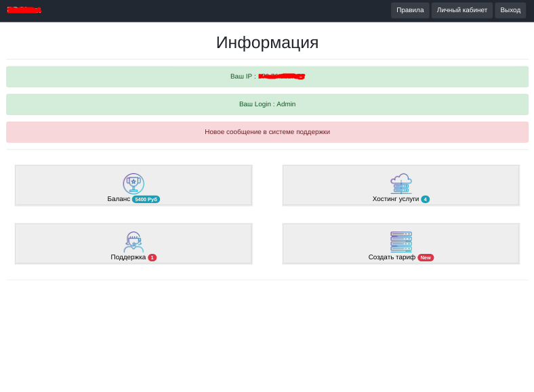534x392 pixels.
Task: Click the cloud server icon for Хостинг услуги
Action: coord(401,183)
